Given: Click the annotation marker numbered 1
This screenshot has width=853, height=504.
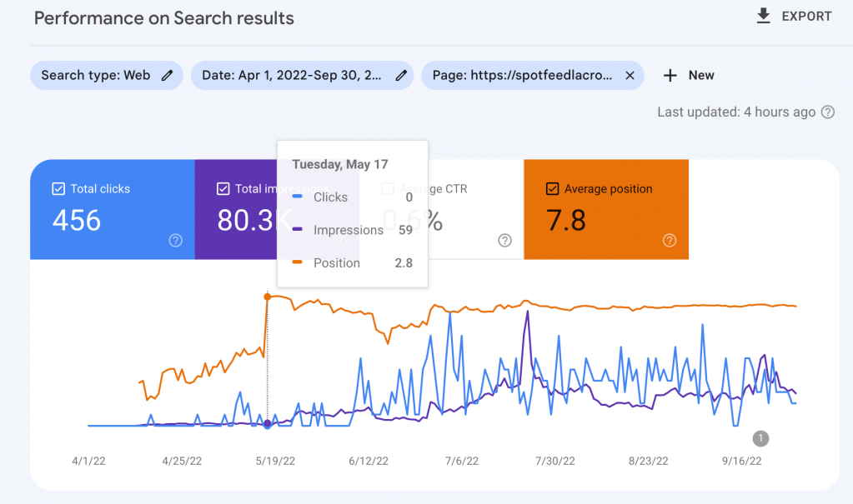Looking at the screenshot, I should [760, 438].
